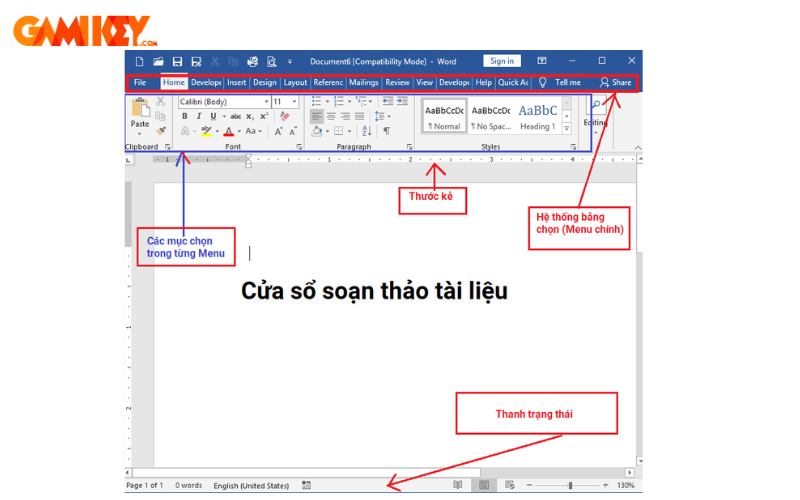
Task: Toggle Underline formatting
Action: (213, 116)
